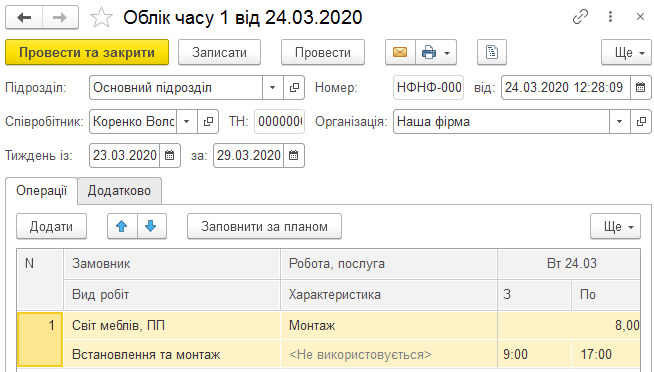This screenshot has width=654, height=372.
Task: Switch to Операції tab
Action: (41, 191)
